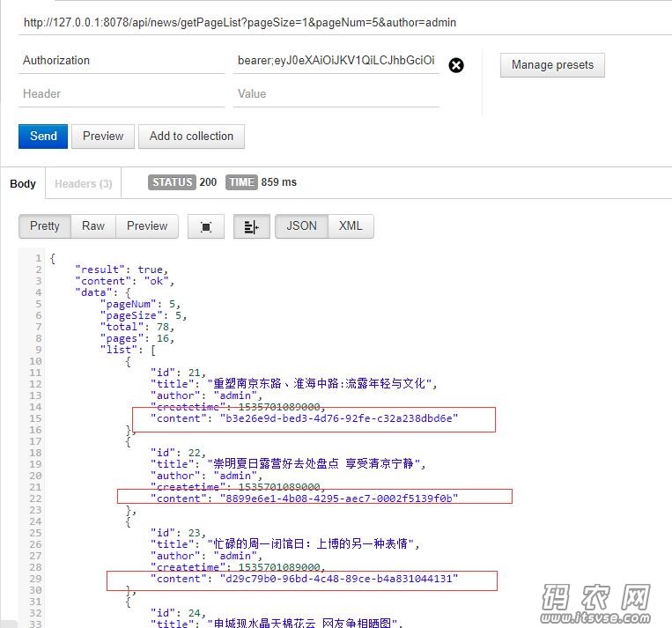
Task: Click the 859 ms response time
Action: [x=279, y=182]
